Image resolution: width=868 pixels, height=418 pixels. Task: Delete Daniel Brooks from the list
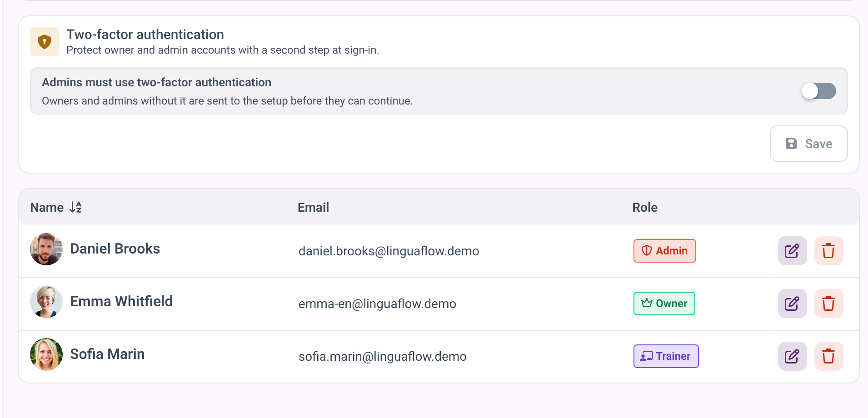828,251
